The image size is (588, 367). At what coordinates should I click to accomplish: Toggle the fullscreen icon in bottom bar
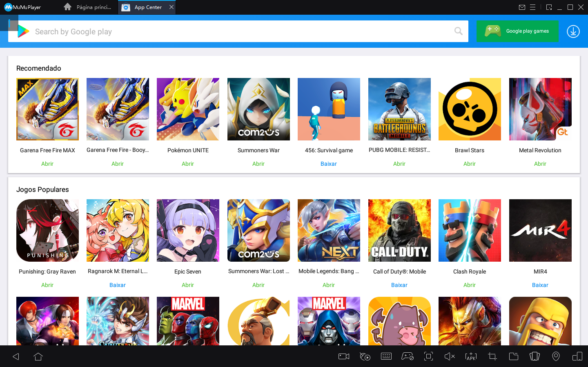[428, 356]
